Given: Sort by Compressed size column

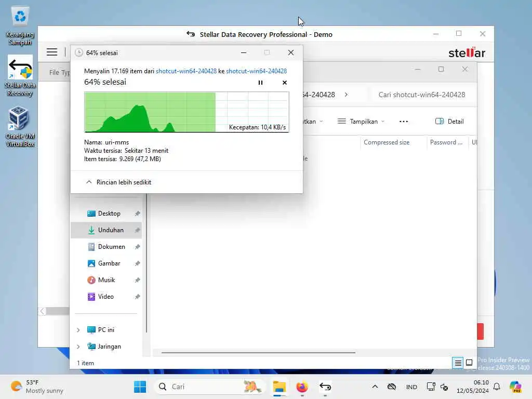Looking at the screenshot, I should click(387, 142).
